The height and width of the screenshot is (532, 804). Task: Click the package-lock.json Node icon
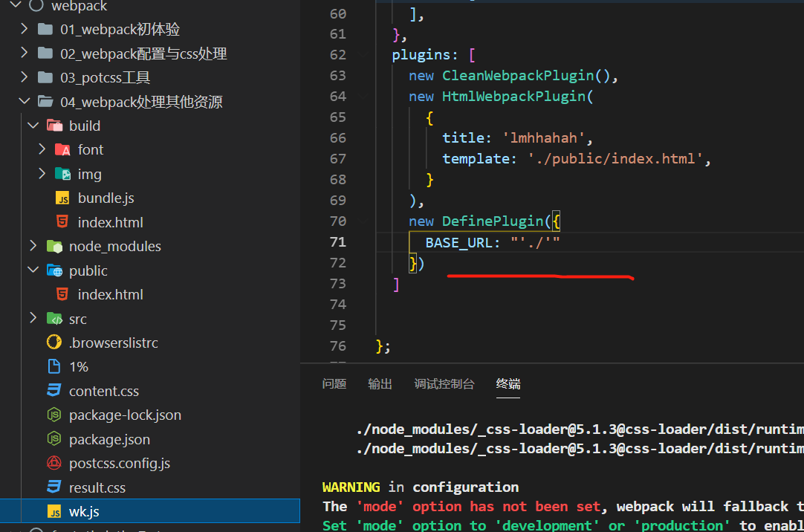[54, 415]
